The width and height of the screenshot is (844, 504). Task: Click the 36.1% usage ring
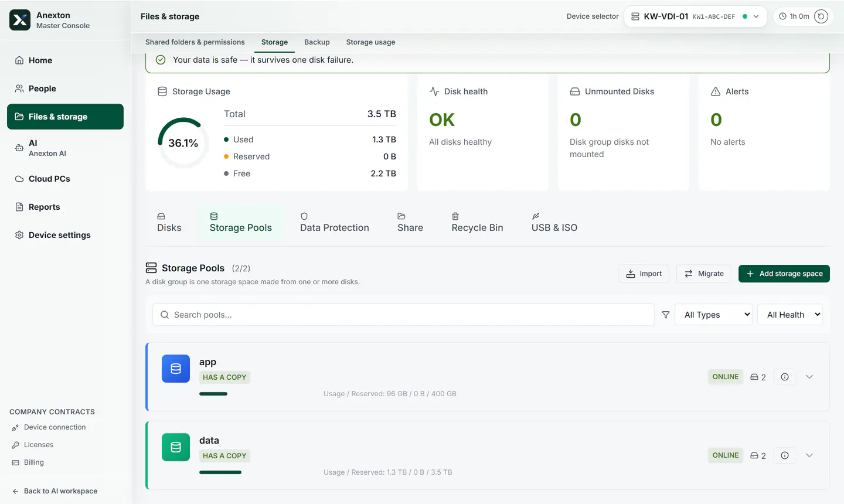click(x=183, y=143)
